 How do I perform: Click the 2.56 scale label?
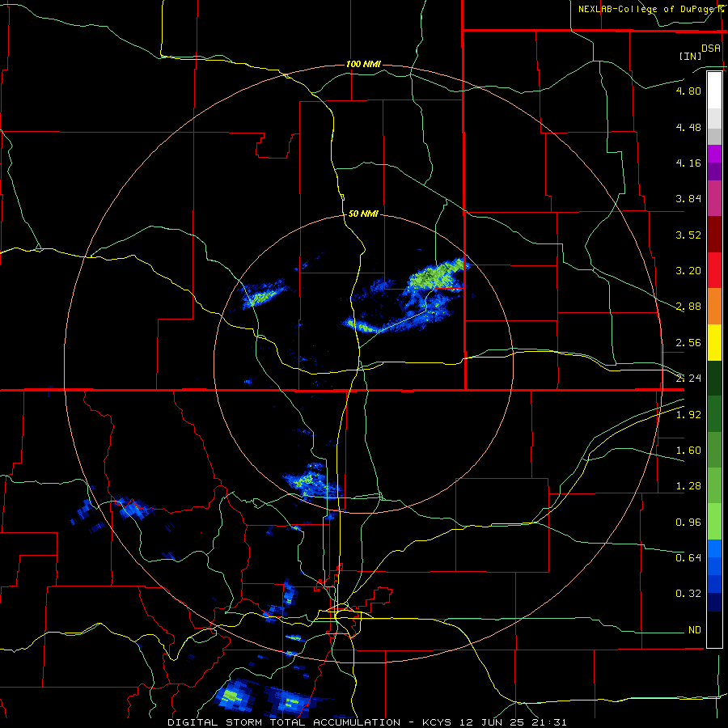[688, 343]
